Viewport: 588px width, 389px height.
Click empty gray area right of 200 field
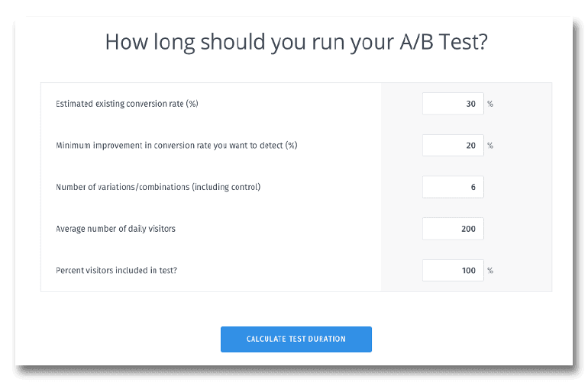pyautogui.click(x=519, y=228)
